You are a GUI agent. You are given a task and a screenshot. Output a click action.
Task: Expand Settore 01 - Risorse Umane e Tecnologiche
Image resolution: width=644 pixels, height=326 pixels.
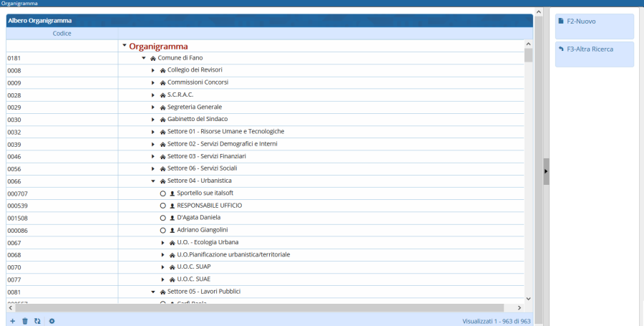click(153, 132)
